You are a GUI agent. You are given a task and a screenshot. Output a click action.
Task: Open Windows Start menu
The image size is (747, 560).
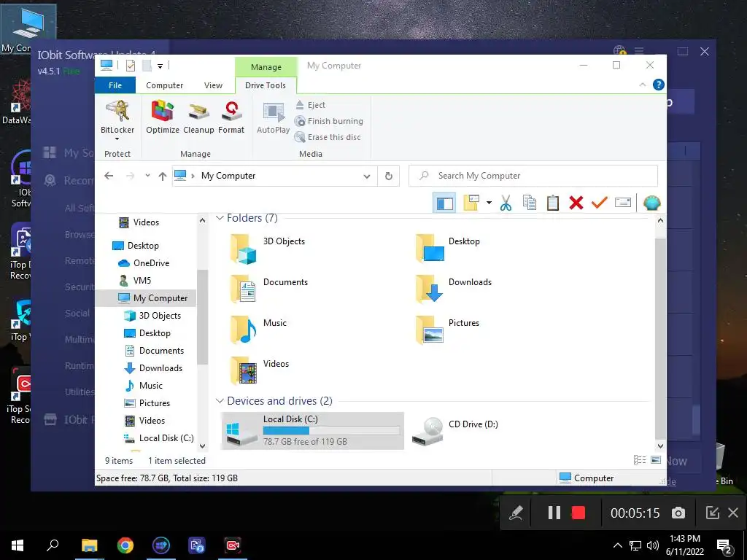pyautogui.click(x=18, y=545)
